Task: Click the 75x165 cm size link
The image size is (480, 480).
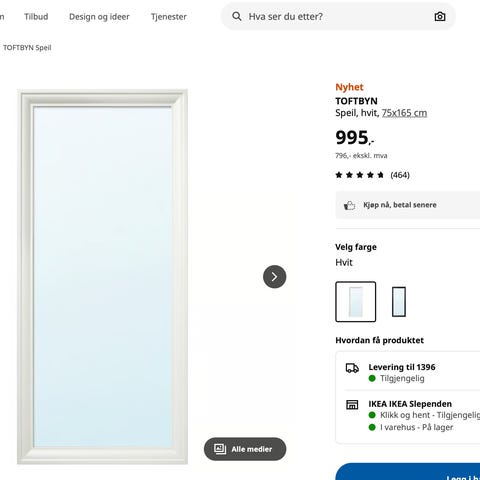Action: pyautogui.click(x=404, y=113)
